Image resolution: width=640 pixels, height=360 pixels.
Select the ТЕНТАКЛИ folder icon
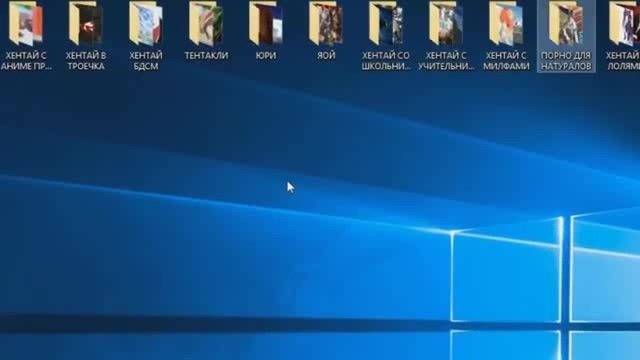click(206, 23)
